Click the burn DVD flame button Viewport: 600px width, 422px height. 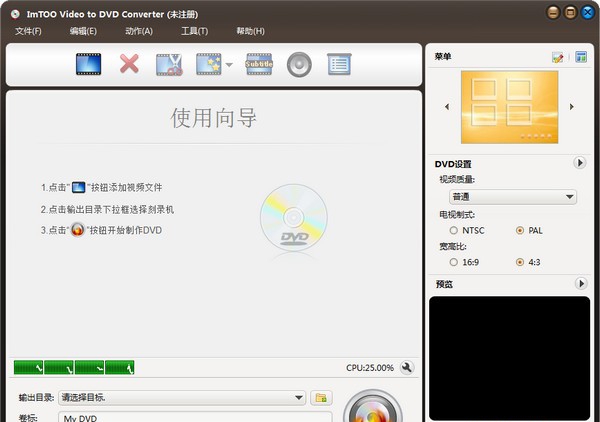(373, 406)
